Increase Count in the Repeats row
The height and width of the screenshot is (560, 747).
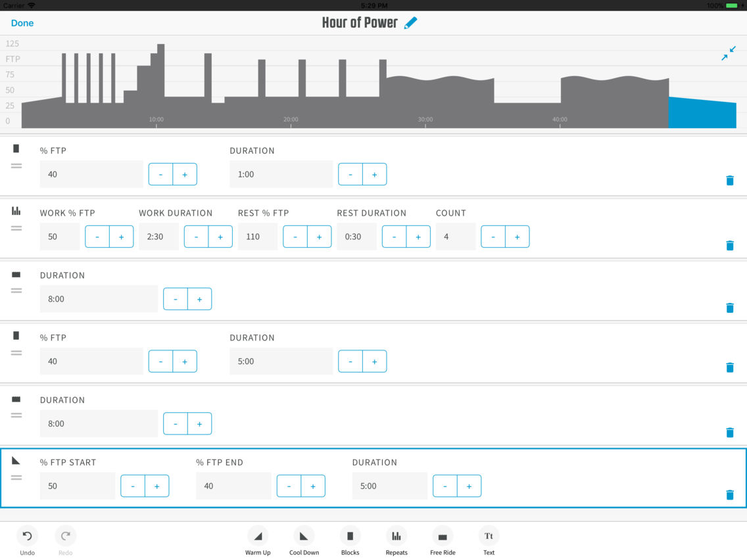coord(517,237)
